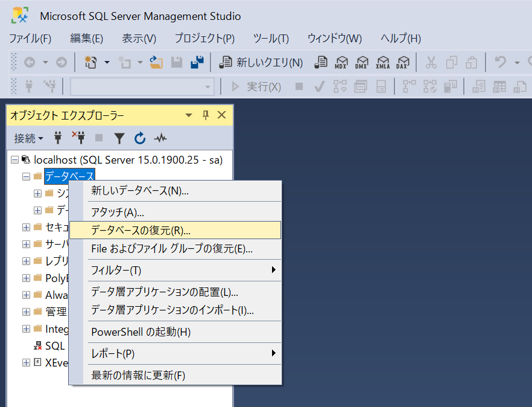Expand the 管理 (Management) folder node
This screenshot has height=407, width=532.
point(26,312)
